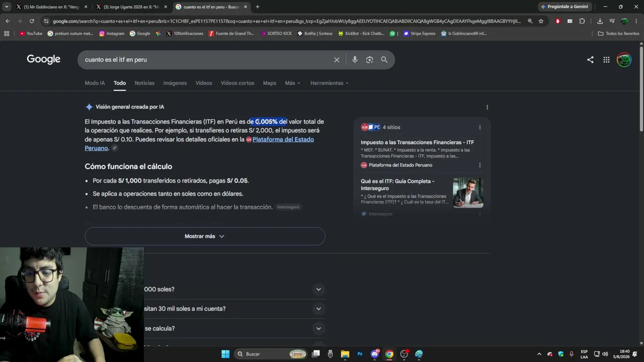The height and width of the screenshot is (362, 644).
Task: Open File Explorer from the taskbar
Action: (x=345, y=354)
